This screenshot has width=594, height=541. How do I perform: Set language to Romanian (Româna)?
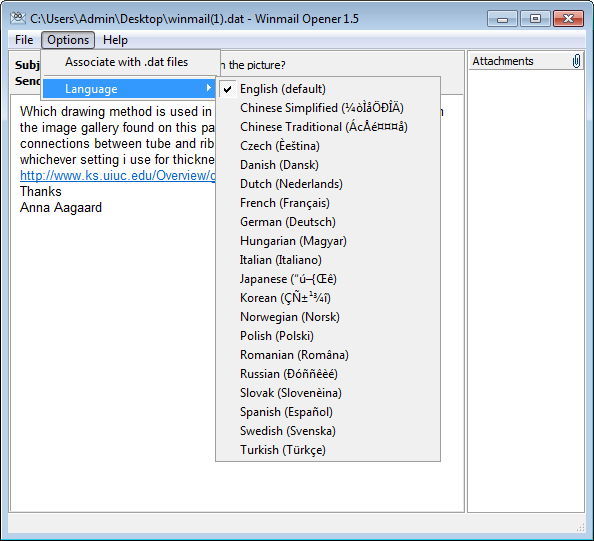[328, 355]
